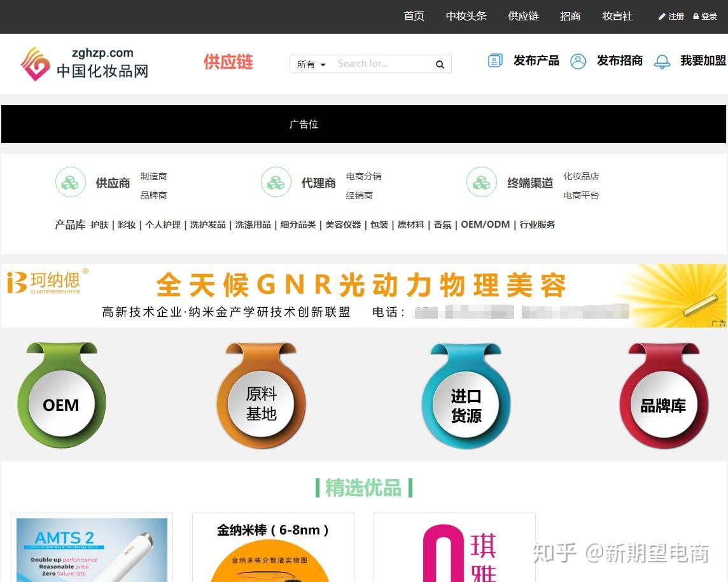The image size is (728, 582).
Task: Open 中妆头条 in top navigation
Action: (x=466, y=17)
